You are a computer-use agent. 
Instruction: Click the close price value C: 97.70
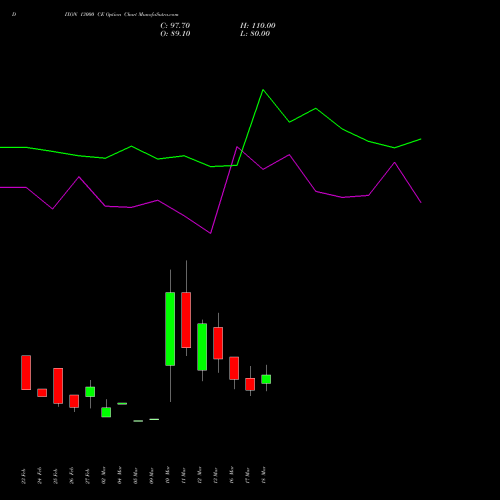pyautogui.click(x=175, y=26)
